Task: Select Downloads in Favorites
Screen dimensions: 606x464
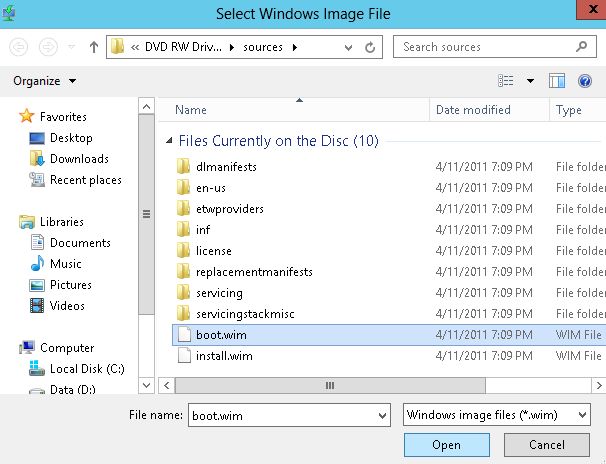Action: click(79, 159)
